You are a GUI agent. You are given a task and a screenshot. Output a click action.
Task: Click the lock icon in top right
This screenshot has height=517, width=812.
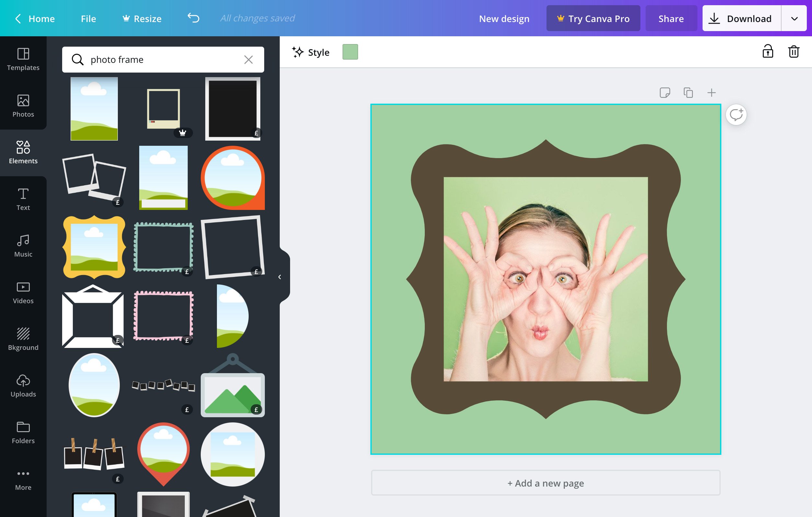768,52
